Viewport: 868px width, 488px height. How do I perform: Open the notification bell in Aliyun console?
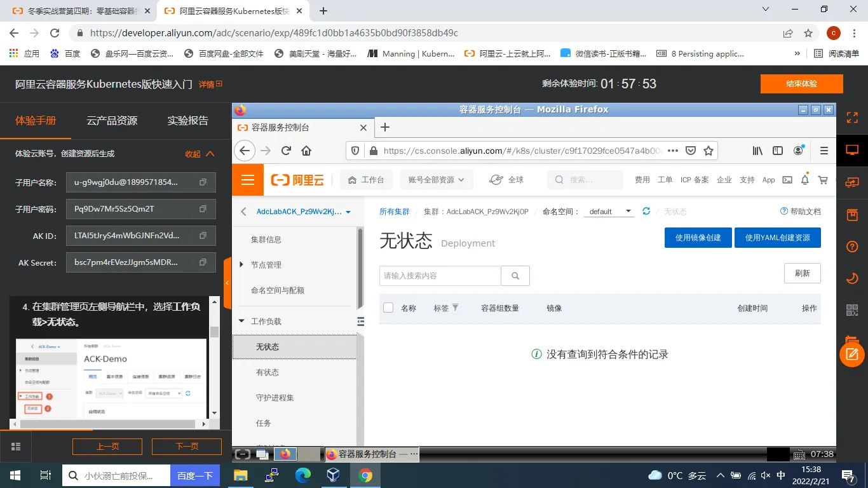(x=805, y=180)
